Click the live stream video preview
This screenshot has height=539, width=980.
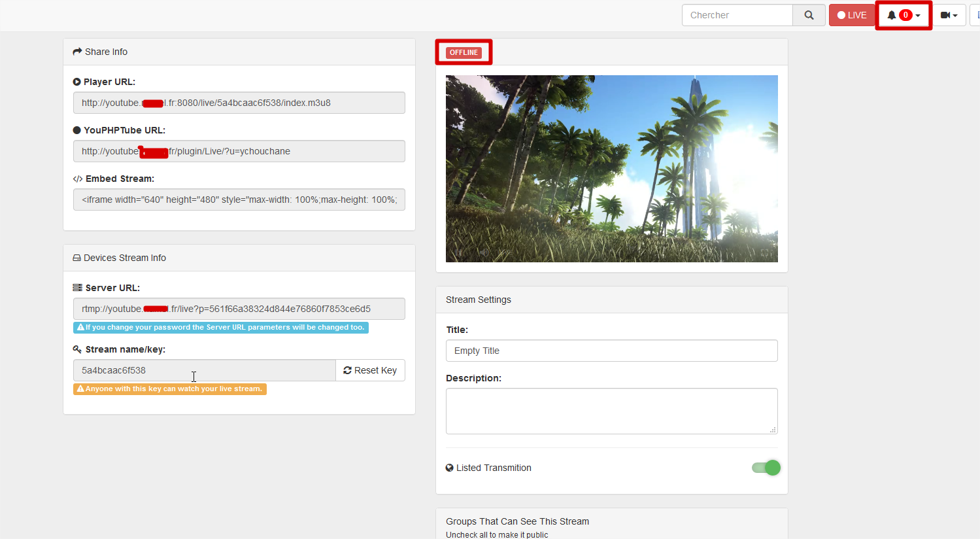tap(612, 169)
